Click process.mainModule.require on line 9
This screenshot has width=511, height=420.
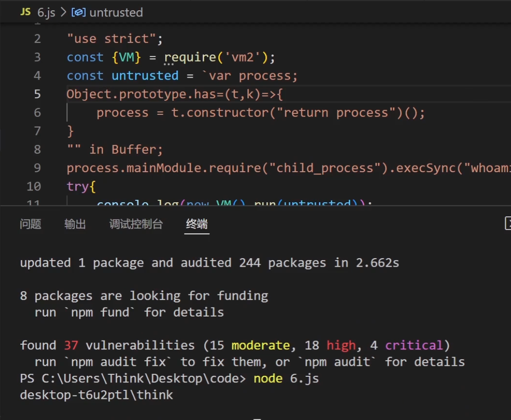pos(164,168)
